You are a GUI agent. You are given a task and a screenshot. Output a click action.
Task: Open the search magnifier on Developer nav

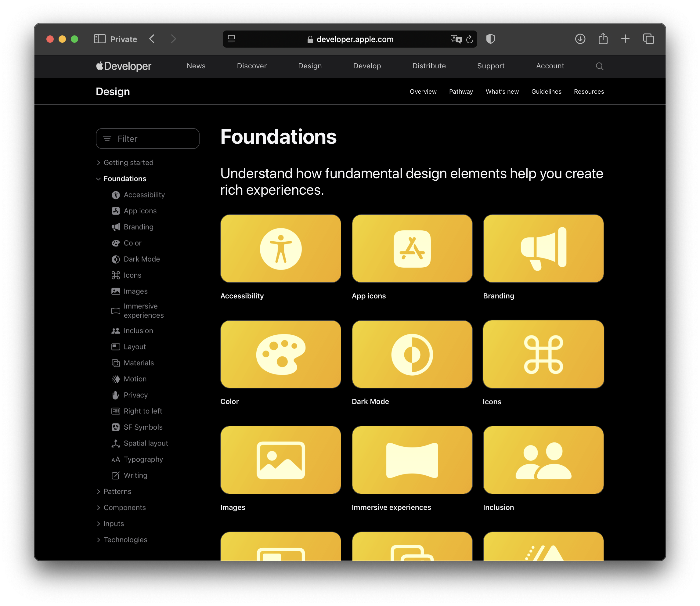(599, 66)
